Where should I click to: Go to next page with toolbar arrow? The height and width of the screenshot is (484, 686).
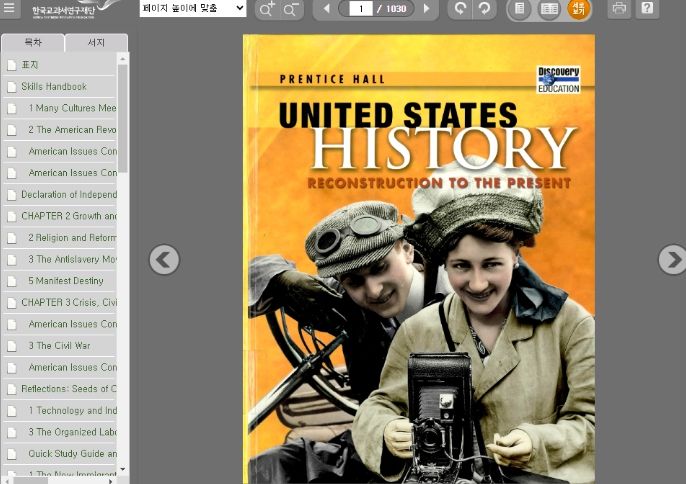point(426,9)
